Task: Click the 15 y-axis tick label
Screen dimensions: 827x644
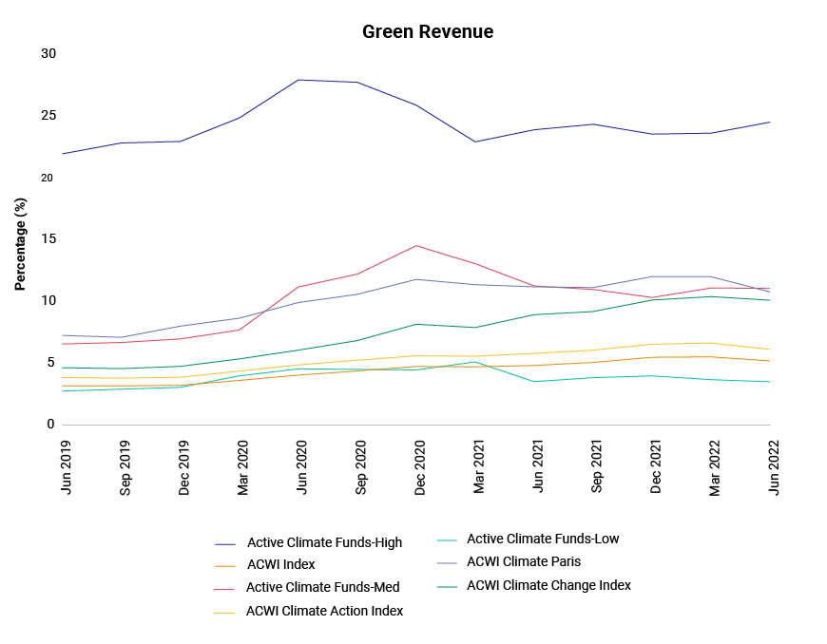Action: [x=48, y=239]
